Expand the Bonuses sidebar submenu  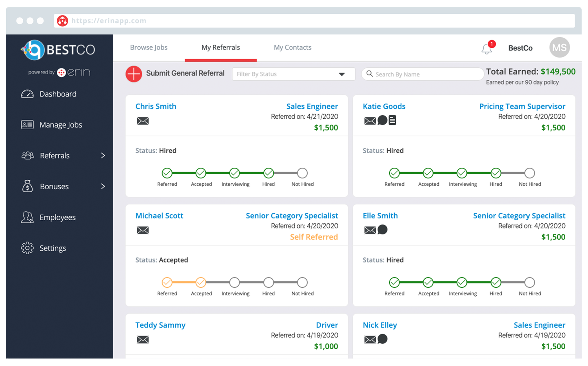[x=103, y=187]
